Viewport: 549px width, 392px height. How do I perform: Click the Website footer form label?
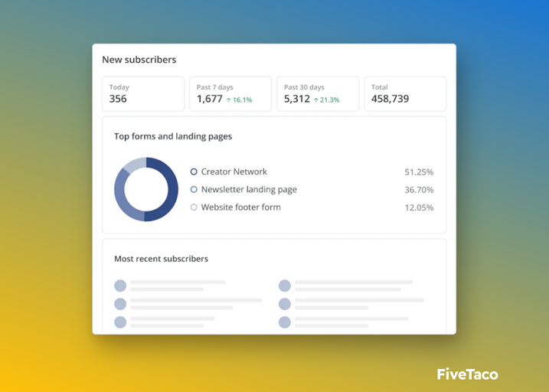click(241, 207)
